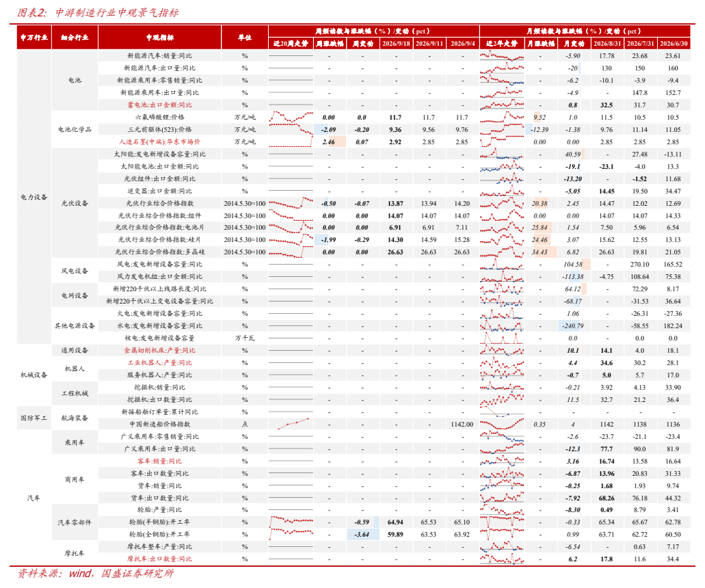Select the "近2年走势" header cell
The width and height of the screenshot is (705, 588).
(502, 44)
